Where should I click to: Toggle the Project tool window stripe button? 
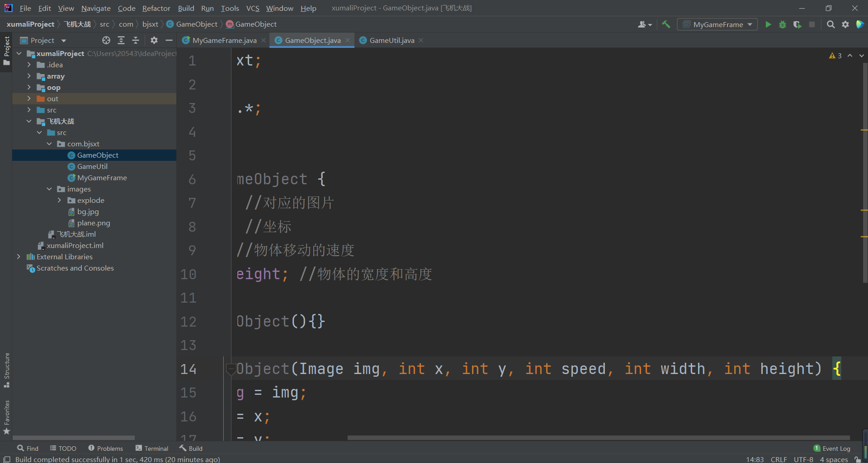coord(6,51)
